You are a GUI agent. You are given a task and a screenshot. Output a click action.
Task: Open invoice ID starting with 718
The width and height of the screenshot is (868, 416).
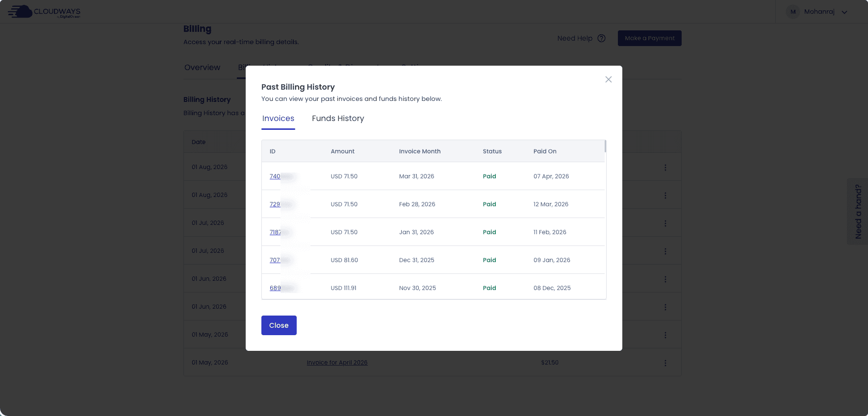[275, 232]
